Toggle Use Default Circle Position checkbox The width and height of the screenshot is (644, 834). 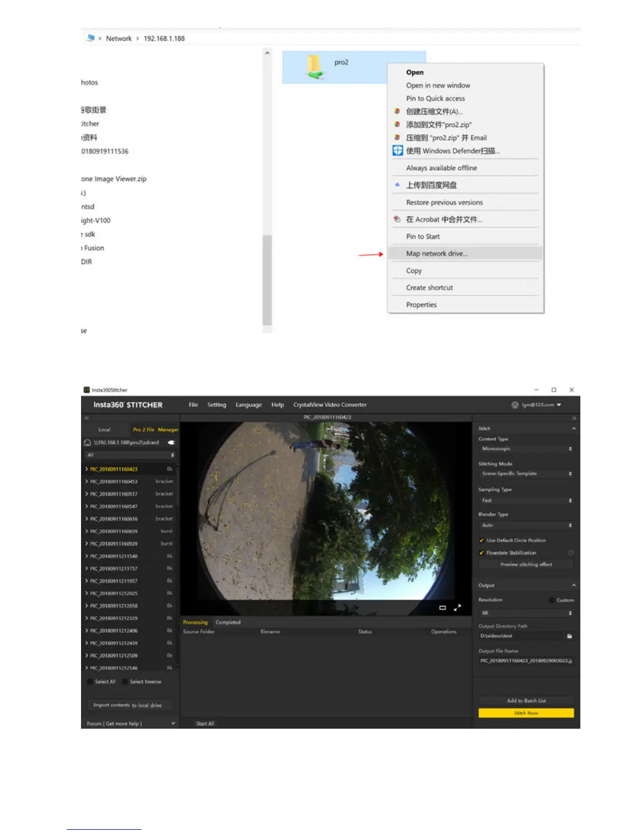[481, 541]
